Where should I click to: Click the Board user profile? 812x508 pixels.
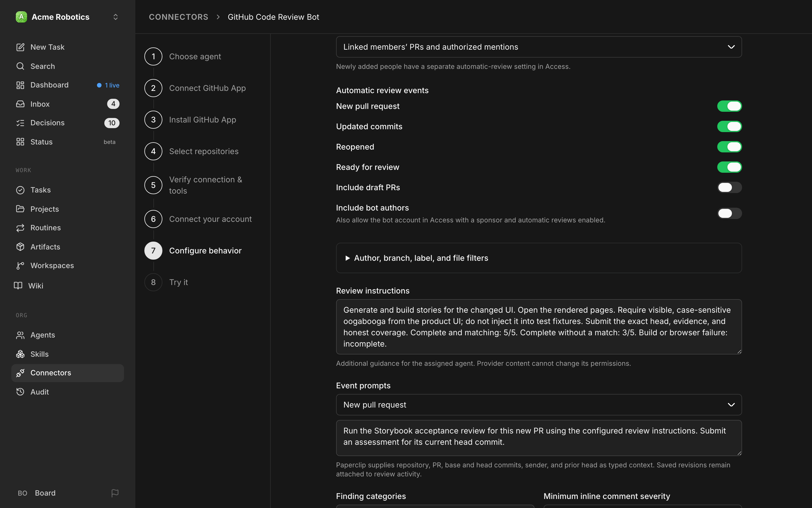37,493
